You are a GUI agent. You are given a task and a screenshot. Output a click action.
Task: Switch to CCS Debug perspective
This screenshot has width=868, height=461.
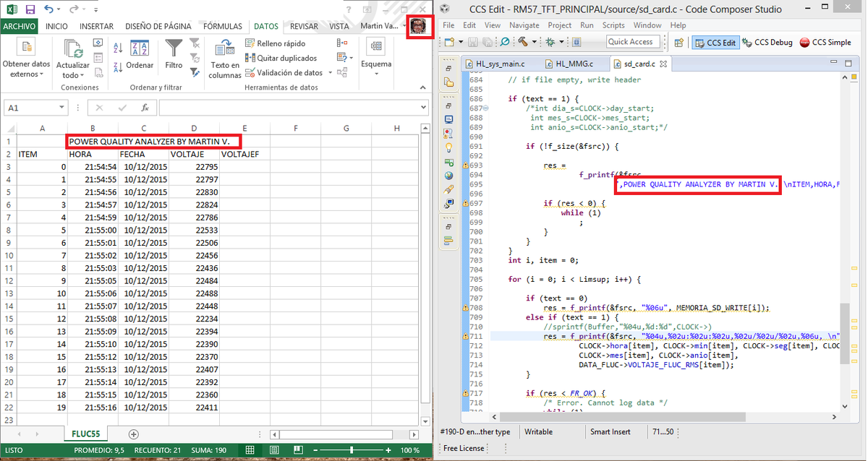768,42
